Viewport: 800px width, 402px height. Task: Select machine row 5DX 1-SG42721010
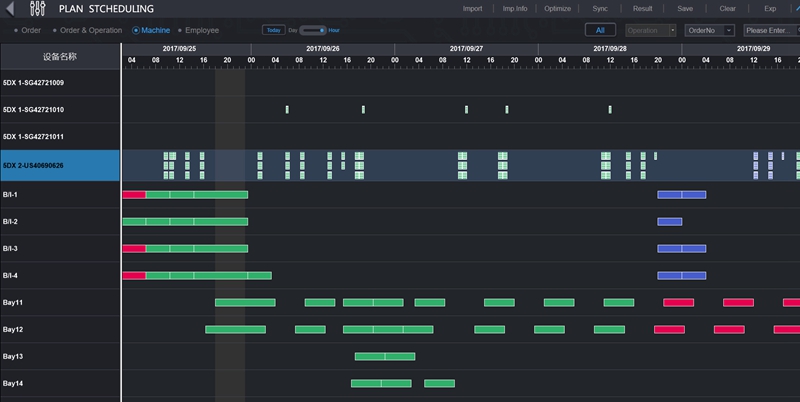point(60,110)
